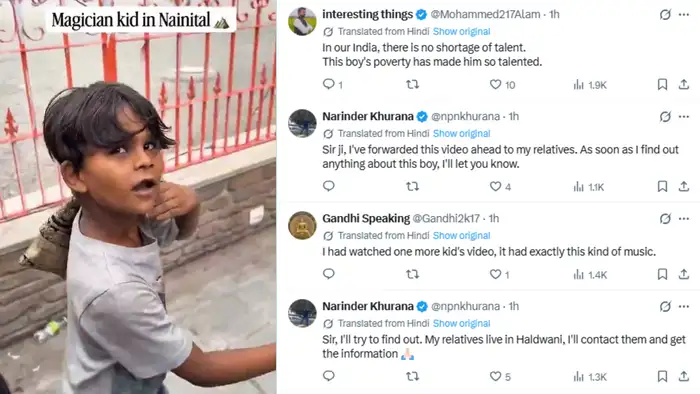View analytics showing 1.9K views
The width and height of the screenshot is (700, 394).
point(590,84)
